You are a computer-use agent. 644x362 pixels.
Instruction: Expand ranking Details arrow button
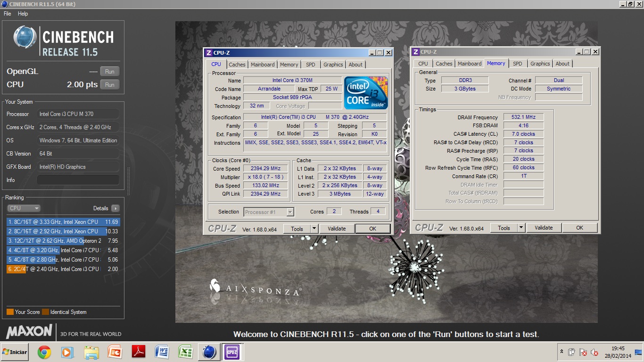point(116,208)
